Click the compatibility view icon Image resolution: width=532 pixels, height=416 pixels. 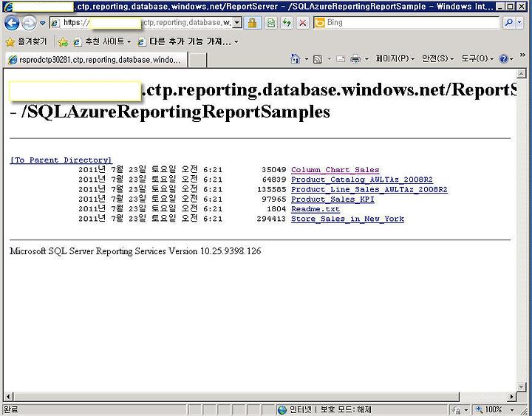271,23
